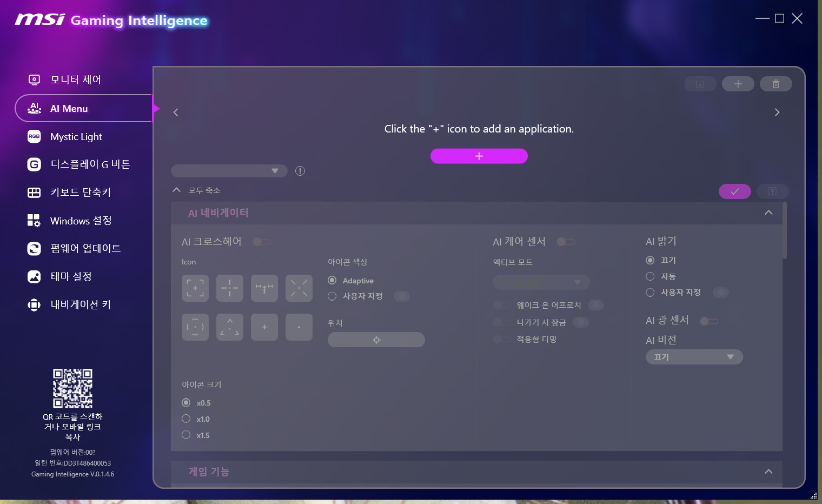Click the purple checkmark apply button
Viewport: 822px width, 504px height.
734,191
